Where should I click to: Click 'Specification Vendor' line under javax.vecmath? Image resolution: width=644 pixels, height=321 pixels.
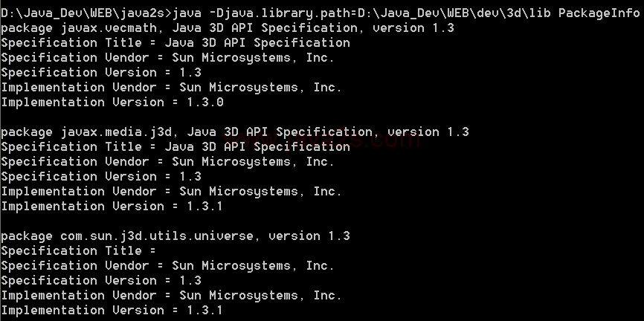pos(167,58)
